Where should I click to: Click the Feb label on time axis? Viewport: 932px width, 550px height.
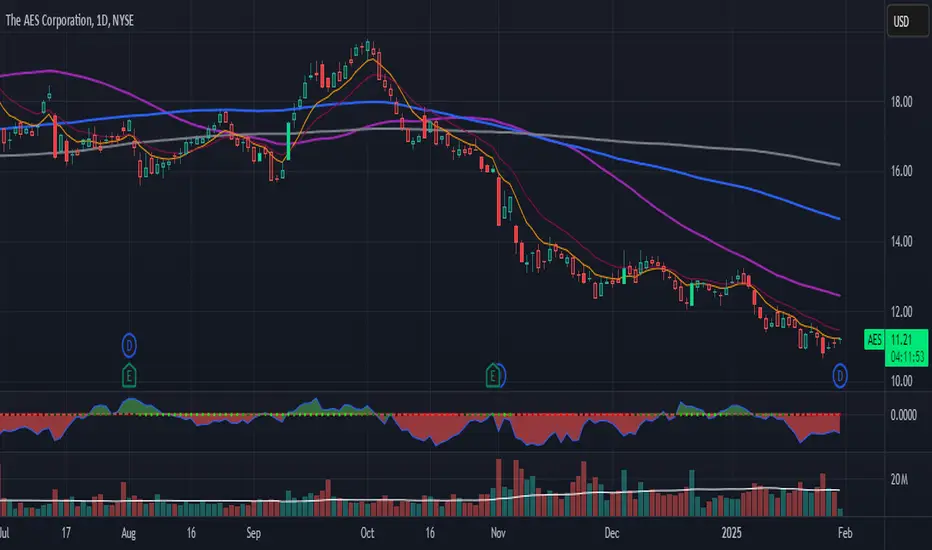tap(845, 533)
